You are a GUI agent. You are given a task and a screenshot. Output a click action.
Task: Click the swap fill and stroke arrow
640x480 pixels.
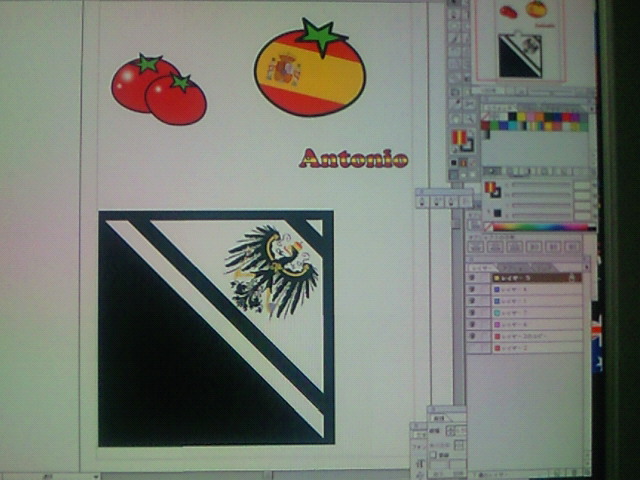pos(471,133)
